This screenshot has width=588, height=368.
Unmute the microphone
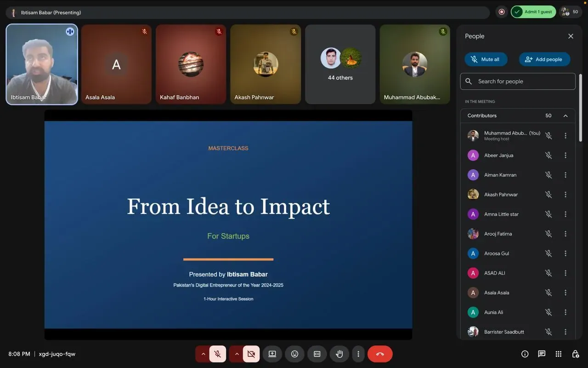218,354
